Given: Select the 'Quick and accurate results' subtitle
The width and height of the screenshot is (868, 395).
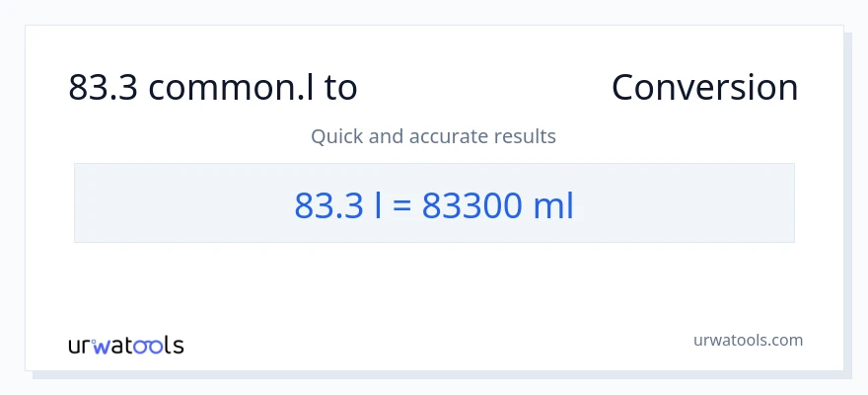Looking at the screenshot, I should (x=433, y=136).
